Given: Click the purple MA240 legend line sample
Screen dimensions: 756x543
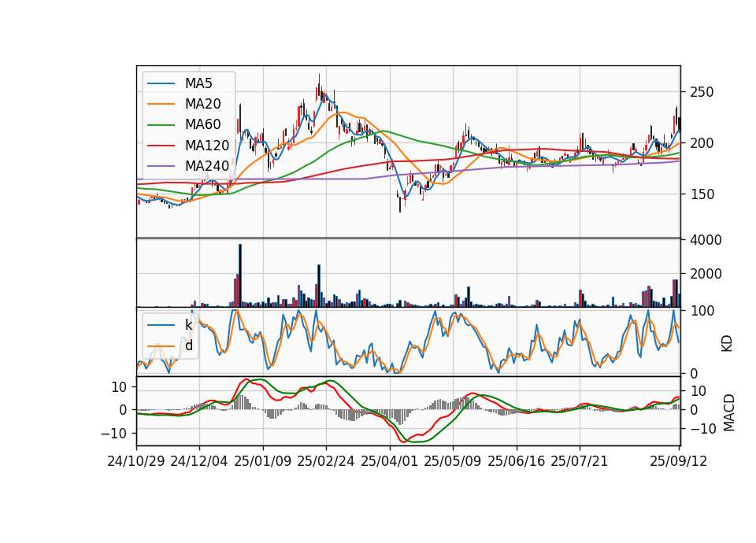Looking at the screenshot, I should pyautogui.click(x=161, y=166).
